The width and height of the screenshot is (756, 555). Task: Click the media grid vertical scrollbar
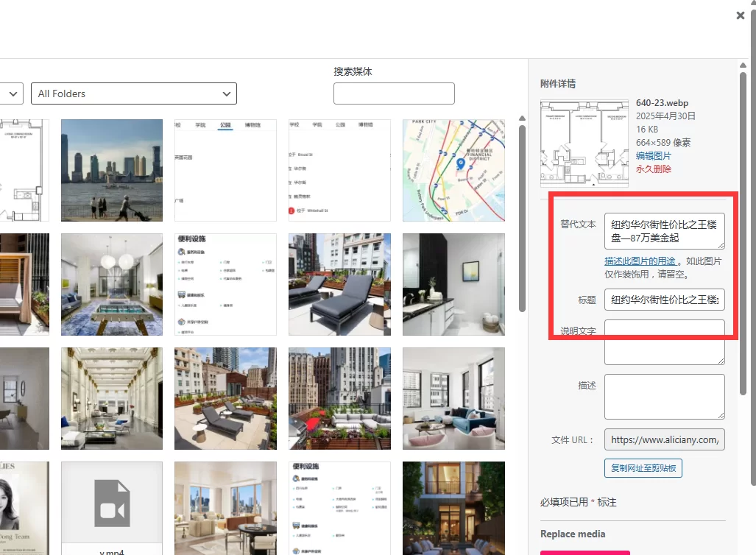522,219
